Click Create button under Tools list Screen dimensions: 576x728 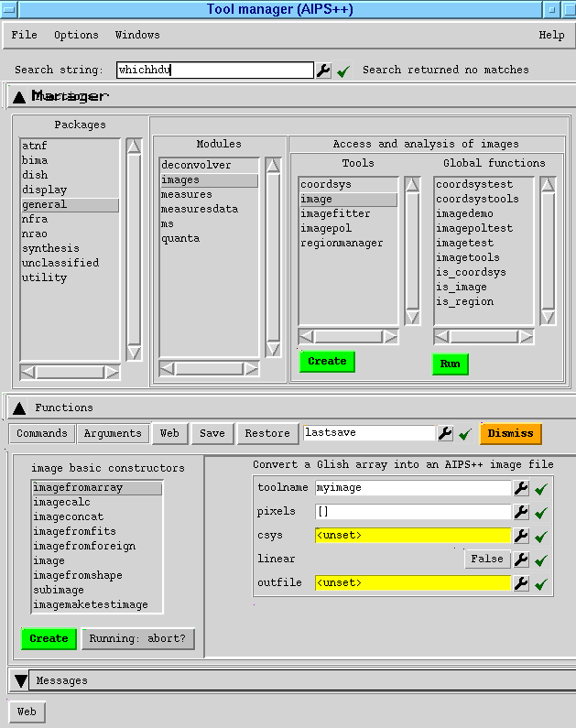327,361
